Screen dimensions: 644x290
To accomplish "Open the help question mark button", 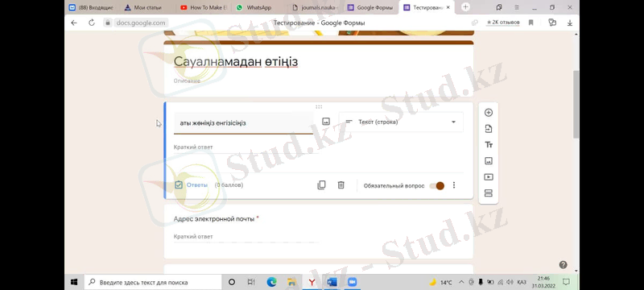I will pyautogui.click(x=563, y=265).
